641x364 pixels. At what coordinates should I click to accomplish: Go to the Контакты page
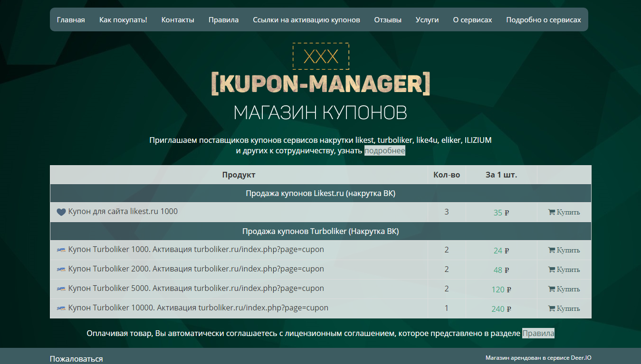pyautogui.click(x=178, y=19)
